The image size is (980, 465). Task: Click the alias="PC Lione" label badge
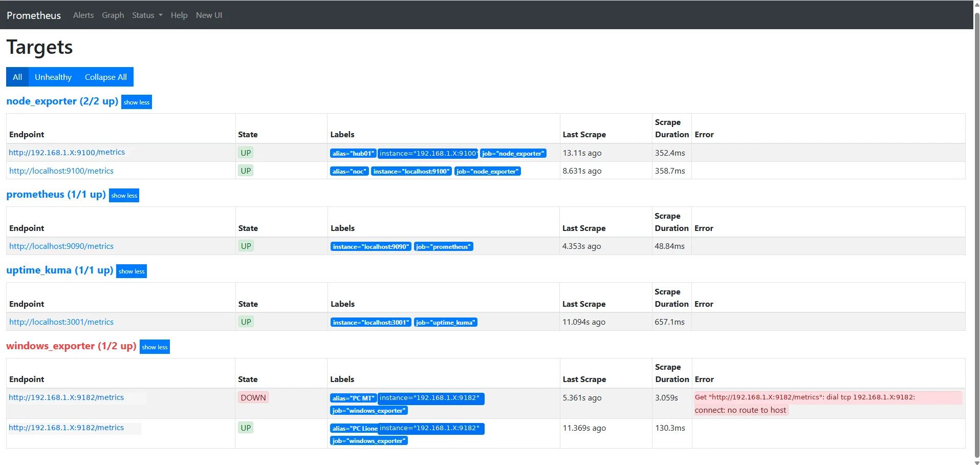click(354, 428)
